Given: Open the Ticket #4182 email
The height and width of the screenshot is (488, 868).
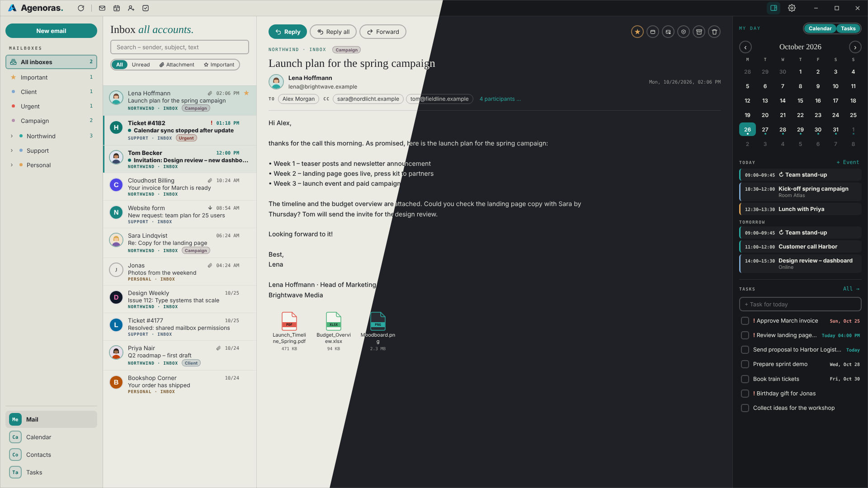Looking at the screenshot, I should (x=180, y=130).
